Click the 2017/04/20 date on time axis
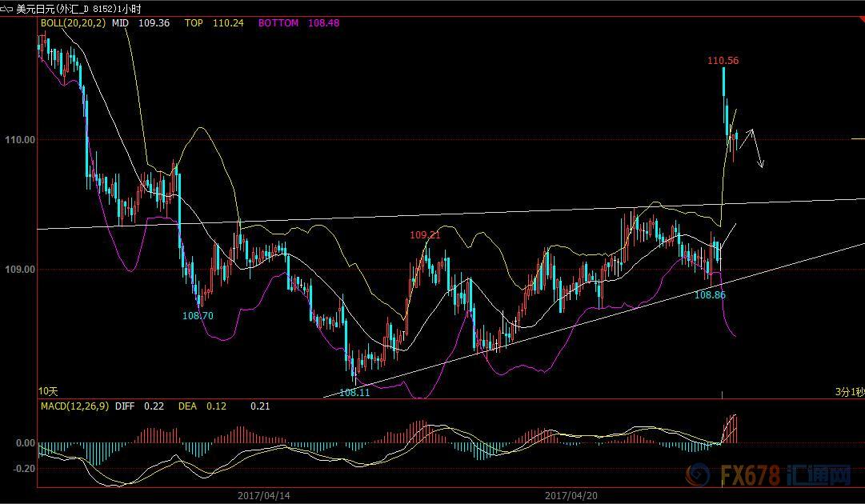Image resolution: width=865 pixels, height=504 pixels. click(572, 495)
